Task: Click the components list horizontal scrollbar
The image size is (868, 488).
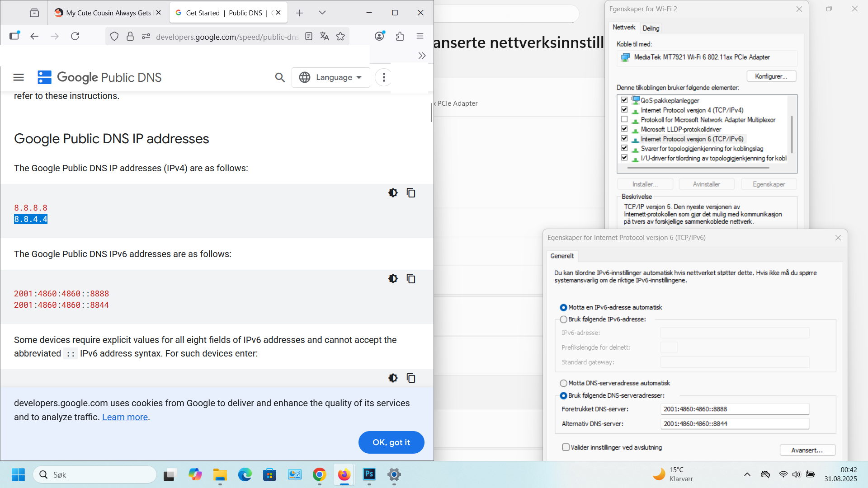Action: [x=698, y=168]
